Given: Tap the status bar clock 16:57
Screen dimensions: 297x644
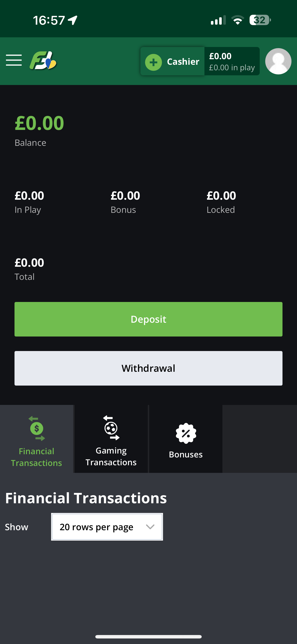Looking at the screenshot, I should (49, 20).
